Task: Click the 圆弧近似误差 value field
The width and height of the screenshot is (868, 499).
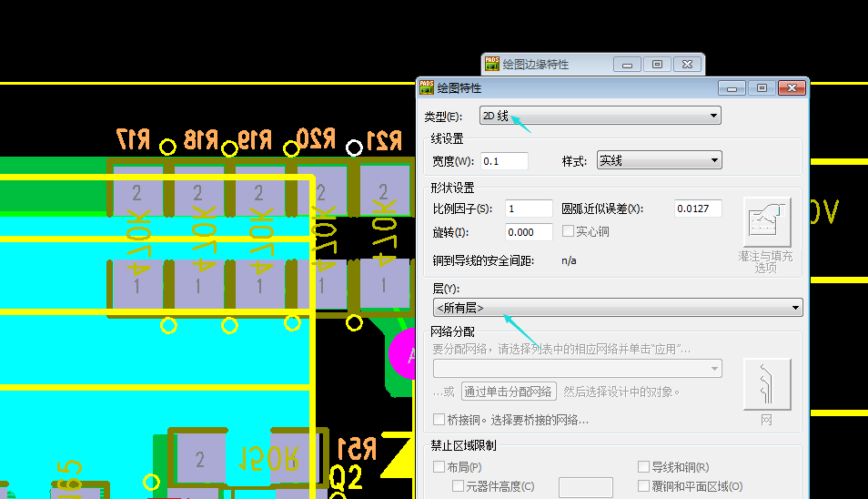Action: tap(698, 209)
